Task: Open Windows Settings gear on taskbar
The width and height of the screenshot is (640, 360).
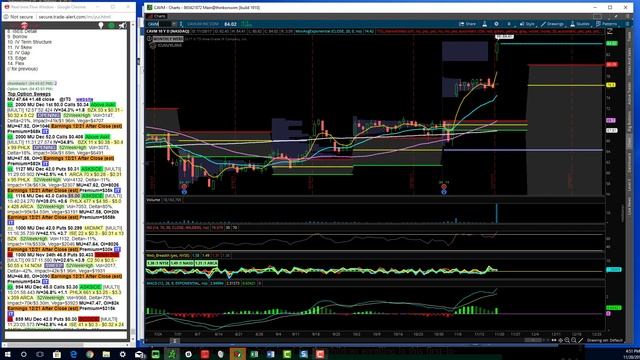Action: click(x=122, y=354)
